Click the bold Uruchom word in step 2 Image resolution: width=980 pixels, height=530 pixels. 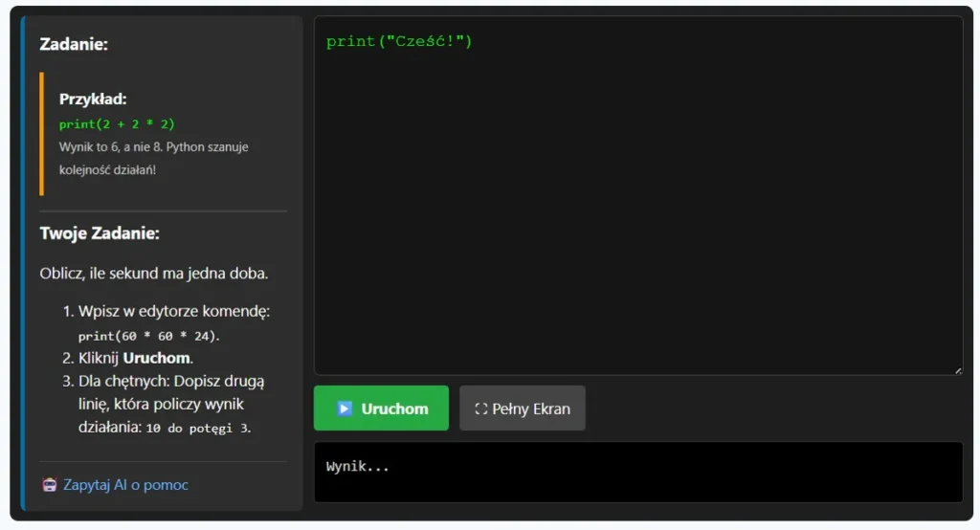click(157, 358)
